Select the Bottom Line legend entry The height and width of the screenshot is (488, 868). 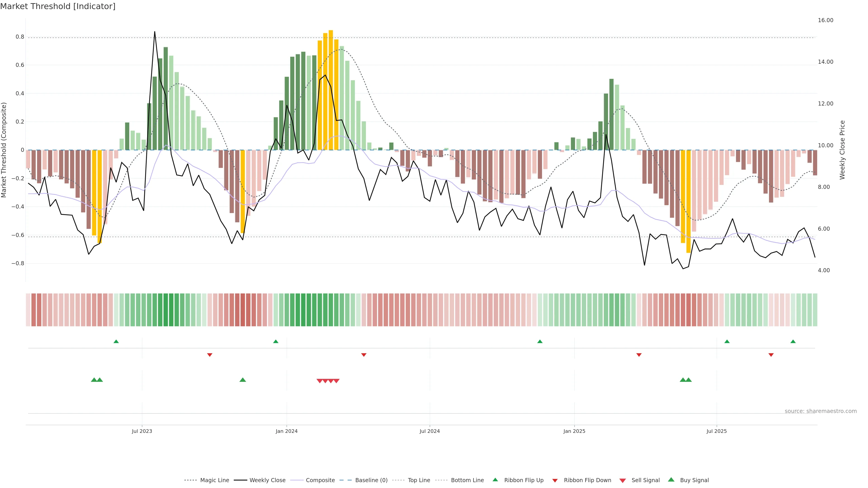click(467, 480)
